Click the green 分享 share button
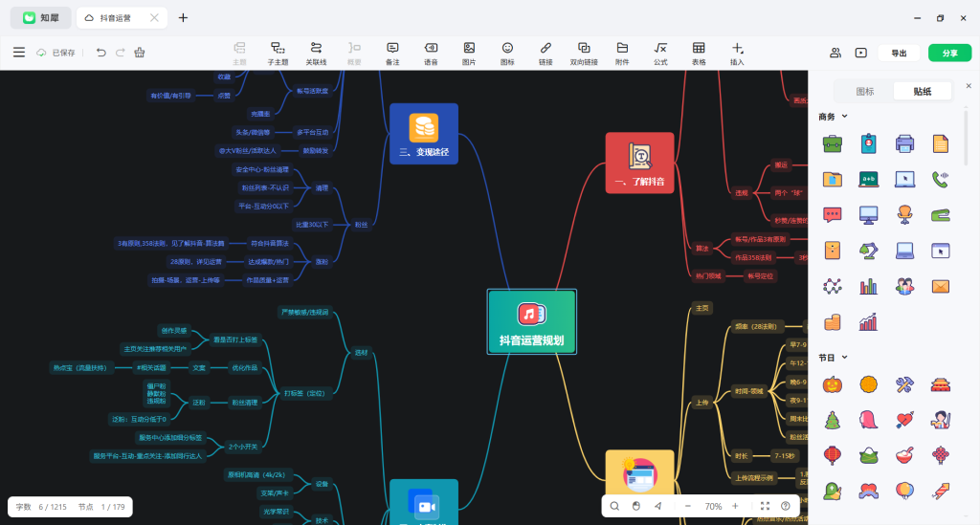 coord(950,53)
